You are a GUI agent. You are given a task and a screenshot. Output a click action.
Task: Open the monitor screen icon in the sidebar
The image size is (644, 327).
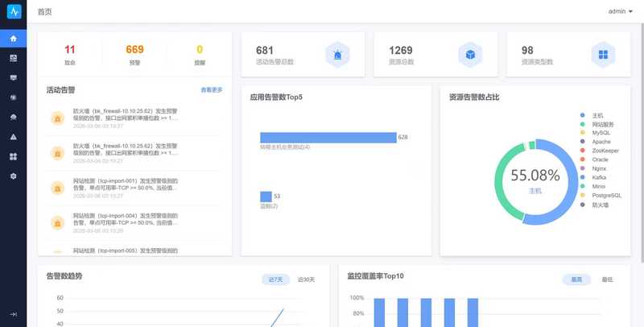(x=13, y=77)
